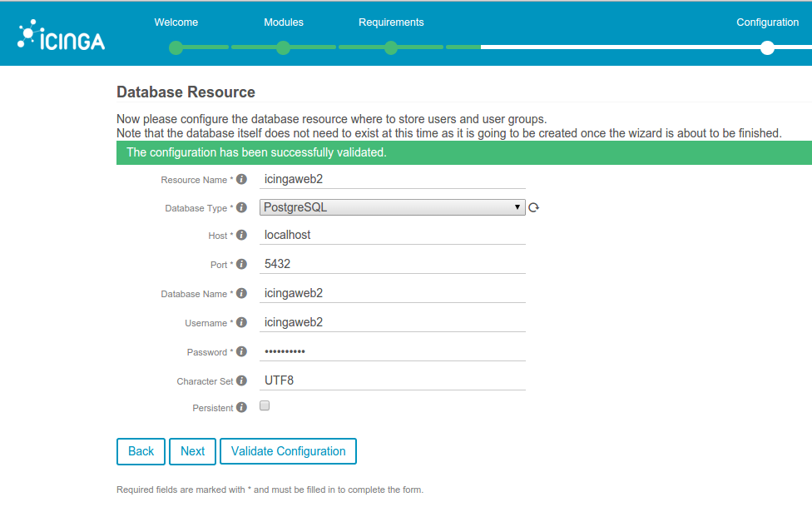Image resolution: width=812 pixels, height=507 pixels.
Task: Click the Back button
Action: point(141,451)
